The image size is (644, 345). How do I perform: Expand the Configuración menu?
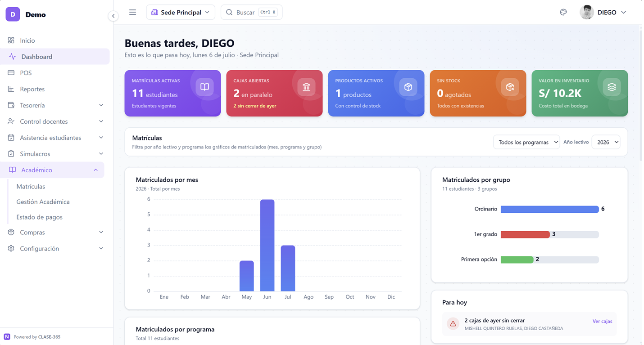click(x=55, y=248)
